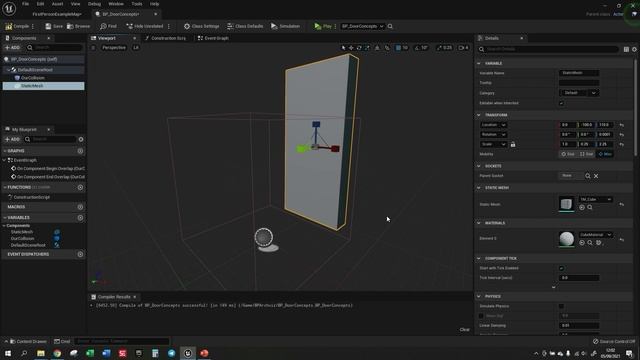Enable Simulate Physics checkbox
The width and height of the screenshot is (640, 360).
561,306
